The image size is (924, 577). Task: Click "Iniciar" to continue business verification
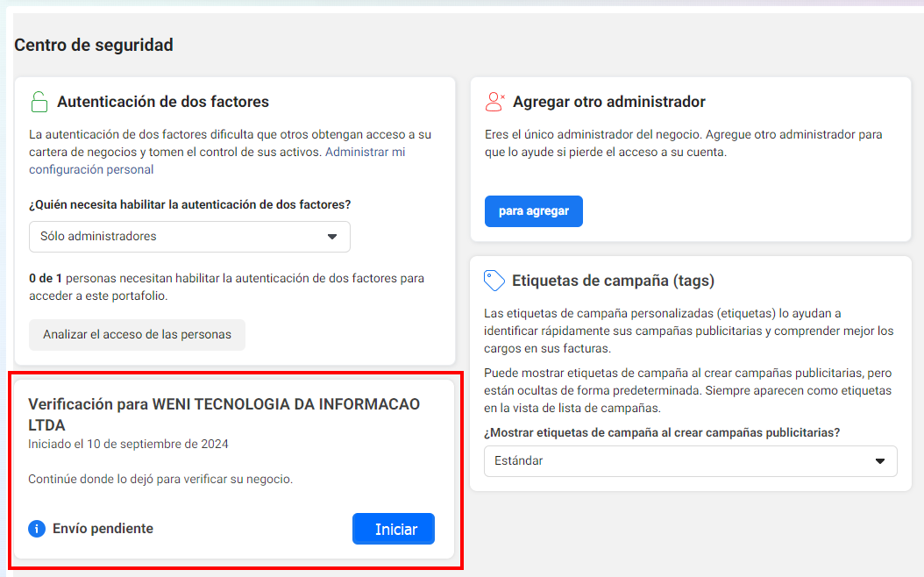coord(393,528)
